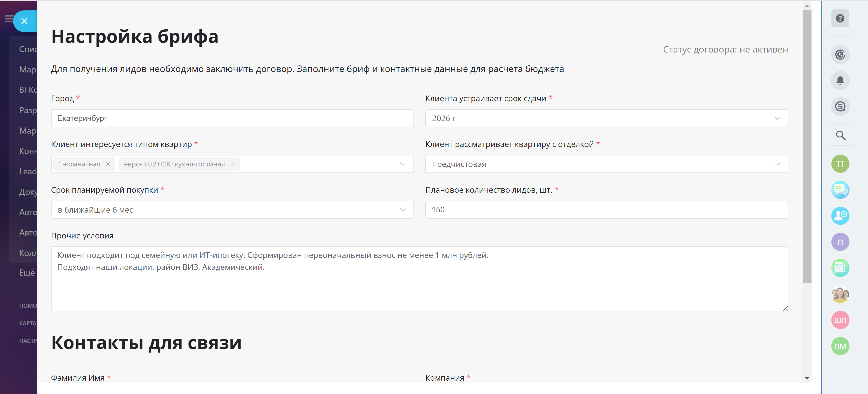Remove the евро-3К/2+/2К+кухня-гостиная tag

pyautogui.click(x=232, y=164)
